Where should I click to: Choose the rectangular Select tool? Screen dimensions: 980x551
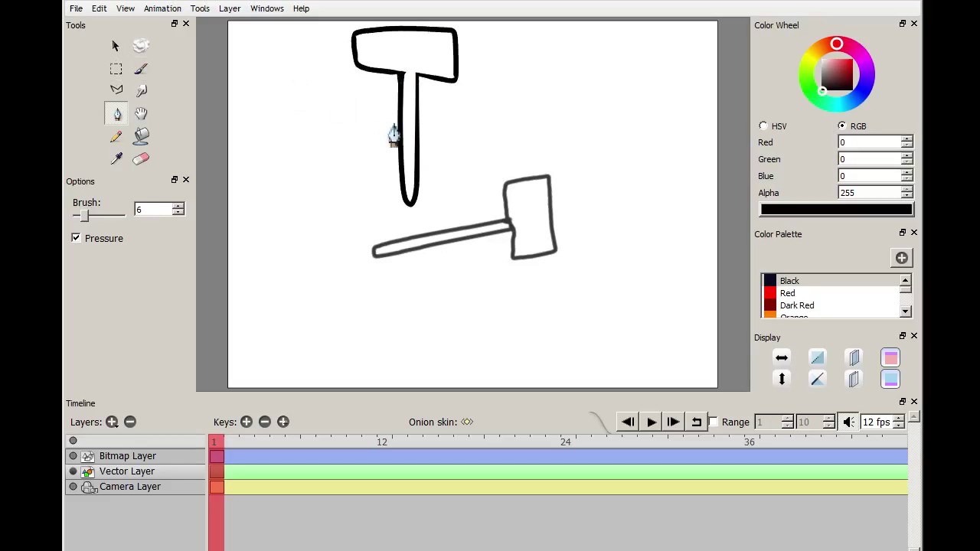coord(116,69)
